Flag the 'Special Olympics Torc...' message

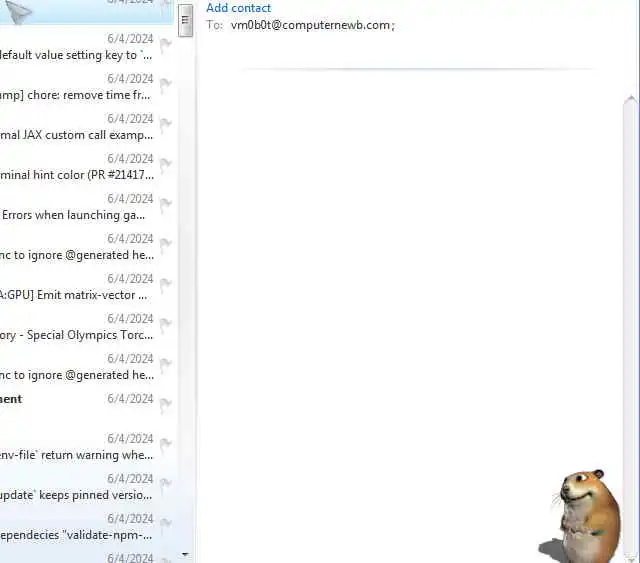coord(165,324)
